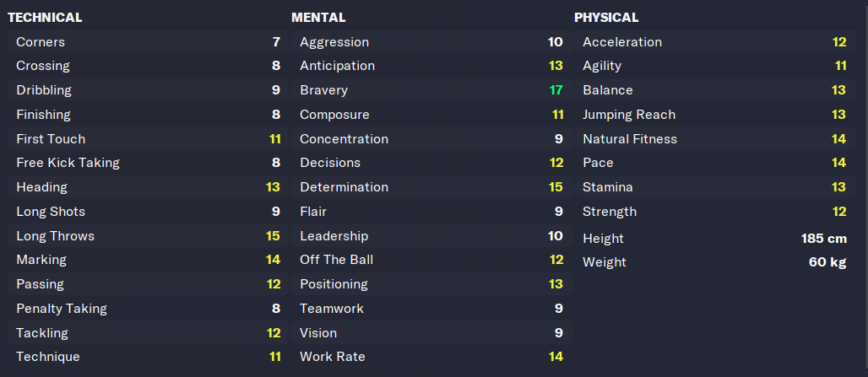Select the Determination attribute value 15
Image resolution: width=868 pixels, height=377 pixels.
click(x=555, y=187)
